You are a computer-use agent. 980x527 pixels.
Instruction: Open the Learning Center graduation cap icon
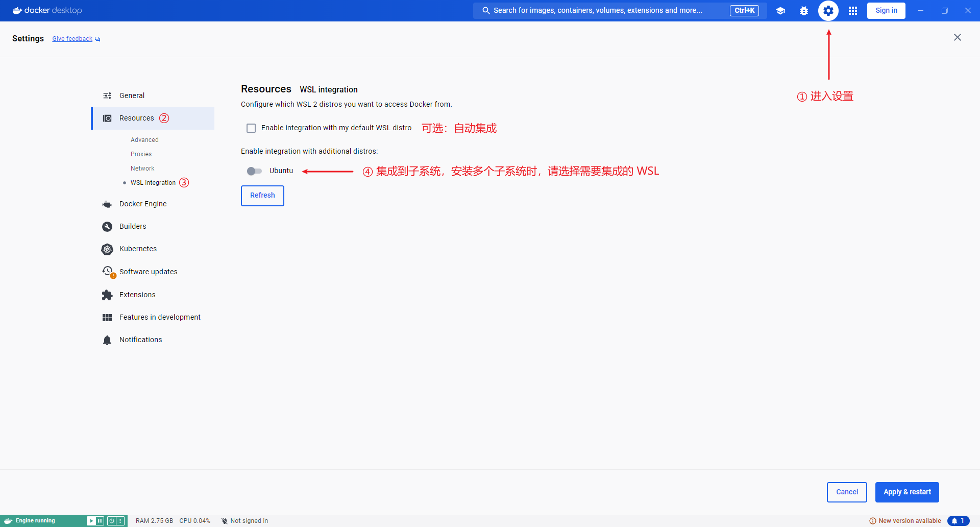(780, 11)
